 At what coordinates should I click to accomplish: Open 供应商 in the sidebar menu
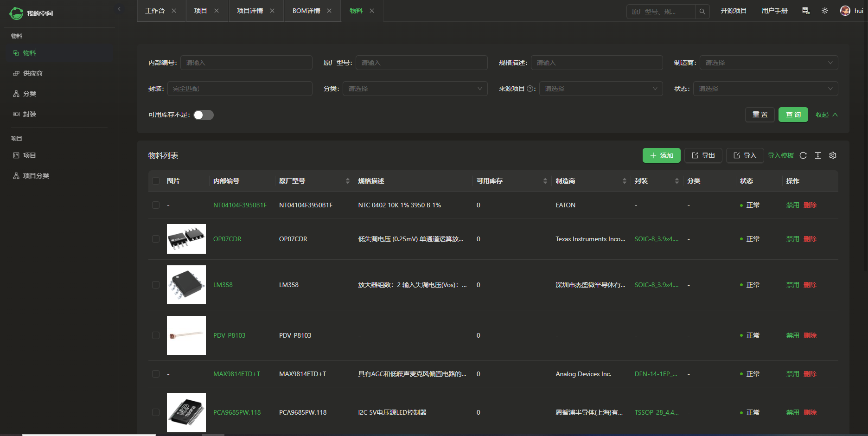click(x=32, y=73)
